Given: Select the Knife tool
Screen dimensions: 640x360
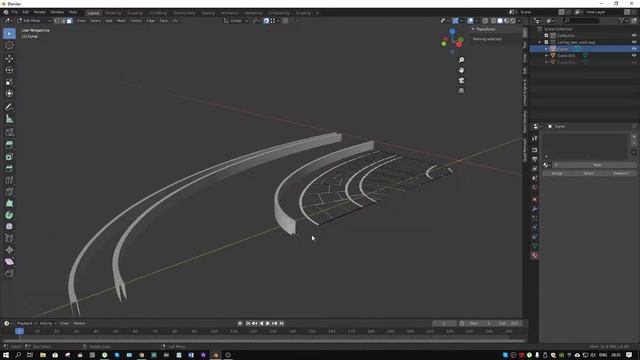Looking at the screenshot, I should click(x=9, y=192).
